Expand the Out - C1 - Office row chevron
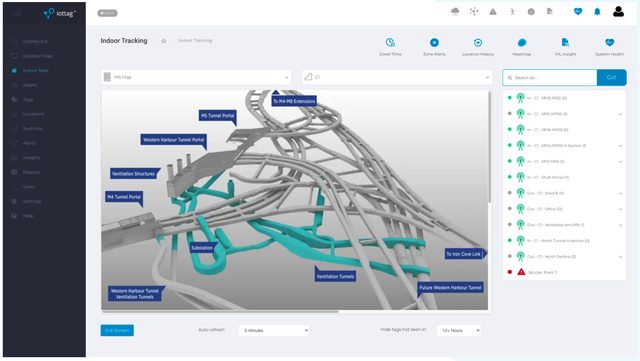Viewport: 640px width, 361px height. coord(620,209)
